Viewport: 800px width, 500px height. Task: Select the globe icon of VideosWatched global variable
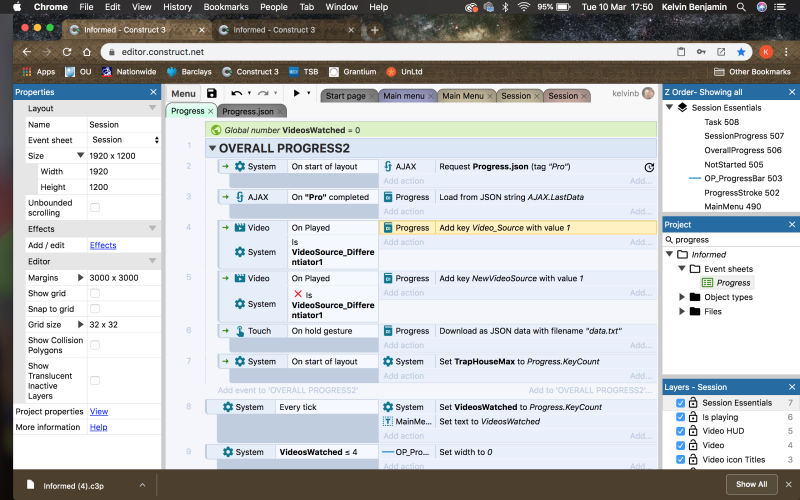point(216,130)
